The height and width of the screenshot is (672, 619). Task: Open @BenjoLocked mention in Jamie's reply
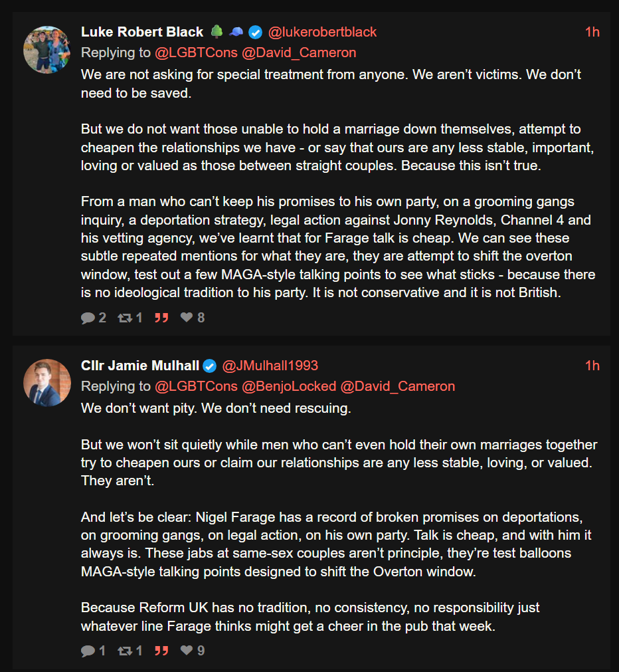[x=289, y=386]
